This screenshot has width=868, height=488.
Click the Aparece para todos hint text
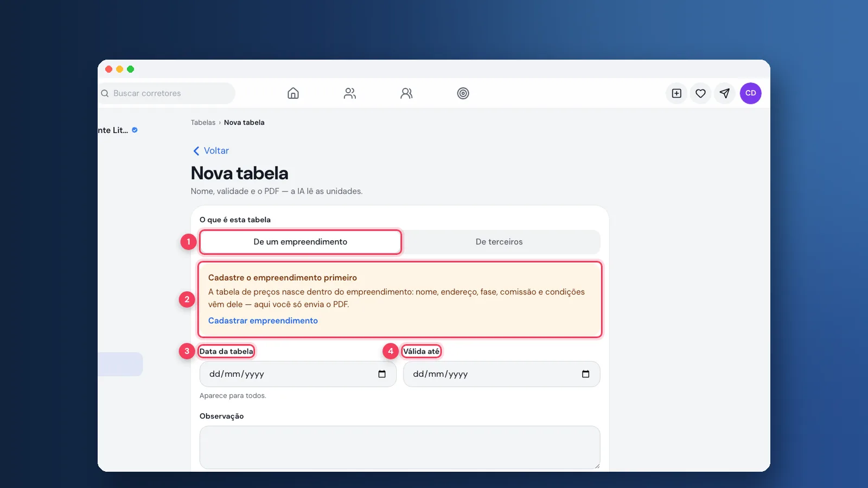[233, 396]
